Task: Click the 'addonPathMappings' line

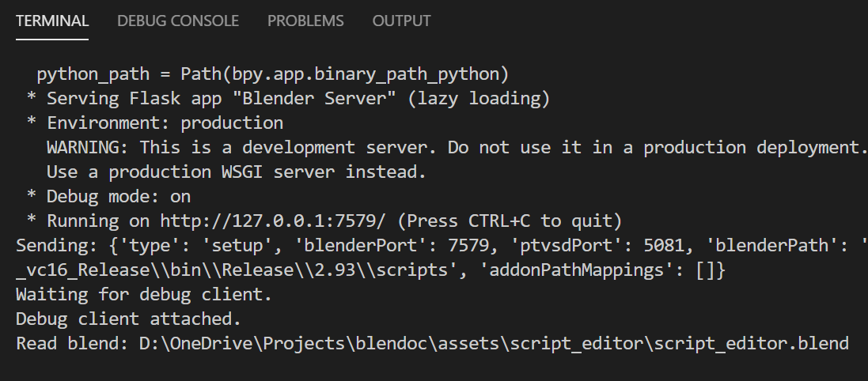Action: [x=370, y=270]
